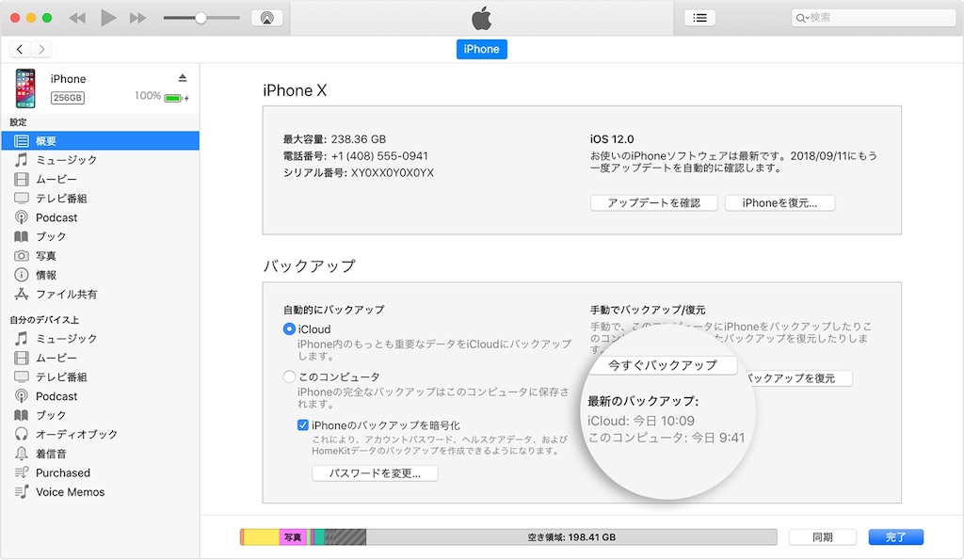Open the AirPlay output menu
This screenshot has height=560, width=964.
point(266,18)
